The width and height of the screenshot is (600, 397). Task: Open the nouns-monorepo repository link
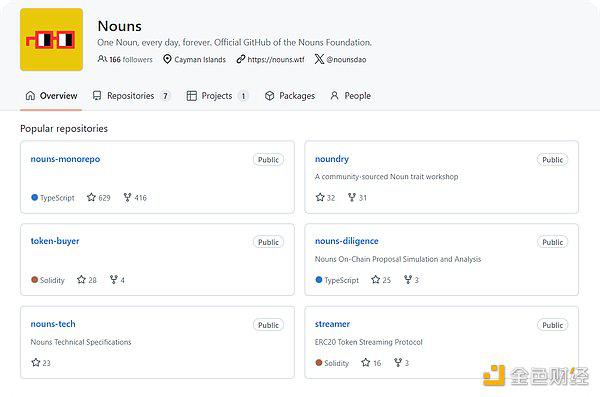click(65, 159)
